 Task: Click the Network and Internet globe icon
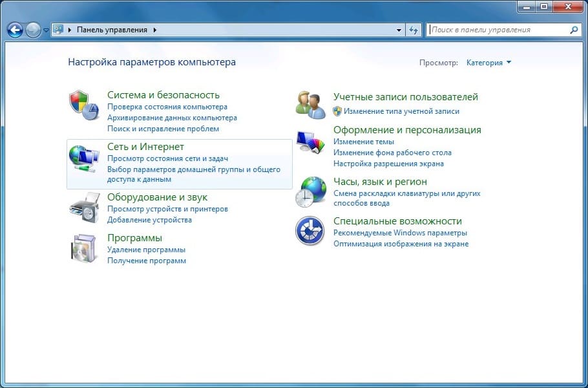pos(83,158)
